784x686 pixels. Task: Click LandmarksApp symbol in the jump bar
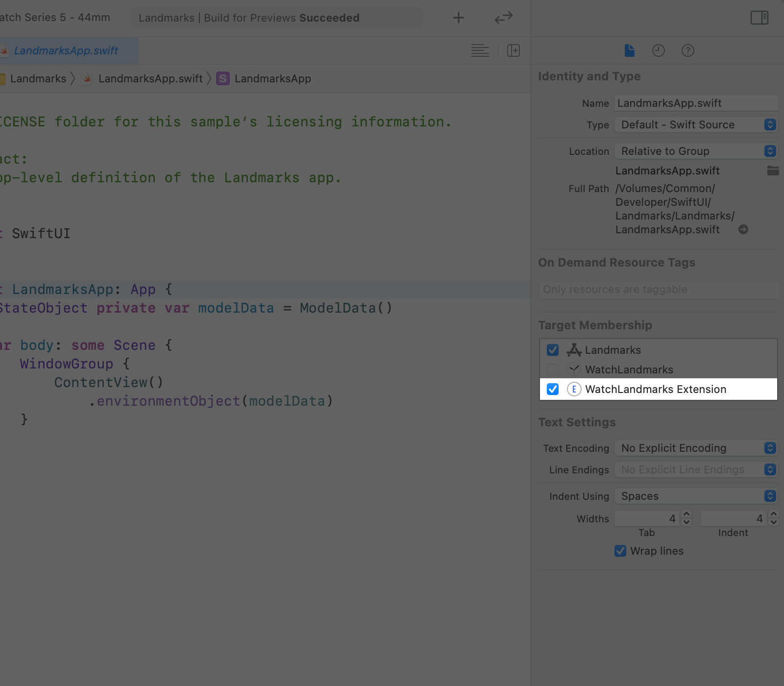pyautogui.click(x=272, y=79)
